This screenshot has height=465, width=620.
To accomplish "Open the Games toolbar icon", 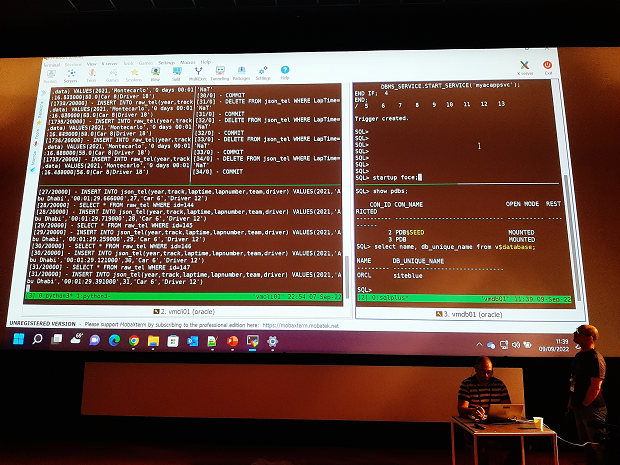I will pyautogui.click(x=113, y=75).
